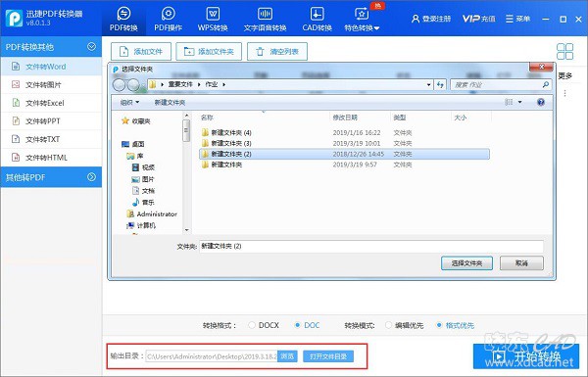The width and height of the screenshot is (588, 377).
Task: Collapse the PDF转换其他 section
Action: click(91, 46)
